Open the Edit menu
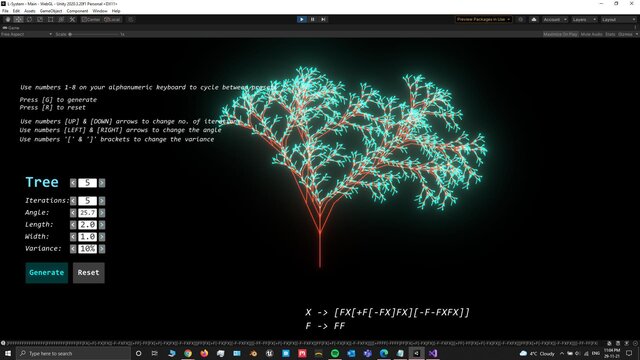This screenshot has height=360, width=640. [16, 11]
